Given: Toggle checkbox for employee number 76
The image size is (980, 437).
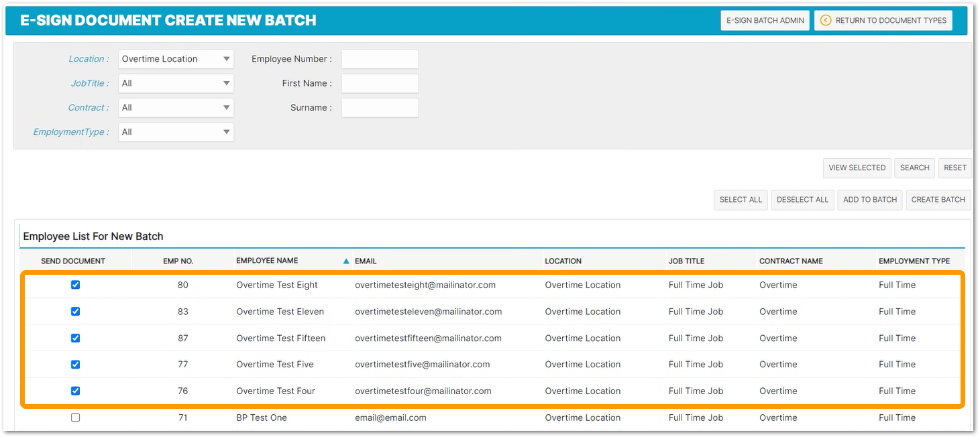Looking at the screenshot, I should point(75,391).
